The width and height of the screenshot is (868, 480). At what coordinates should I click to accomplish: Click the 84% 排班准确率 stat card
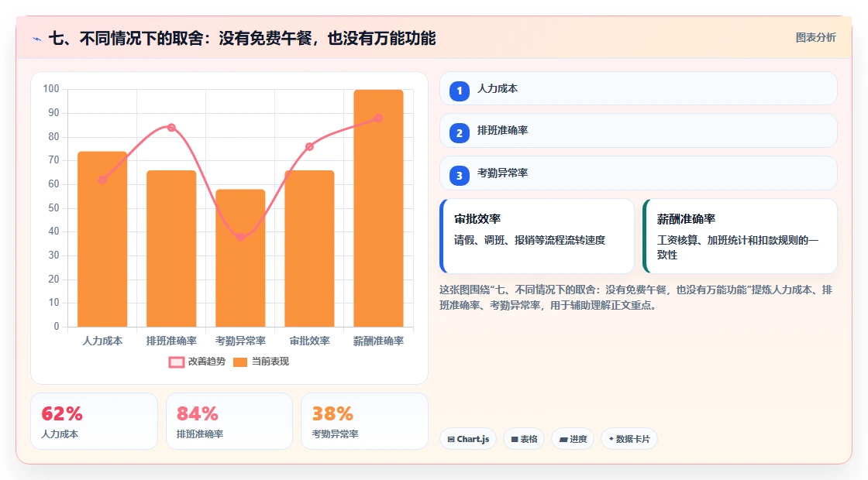tap(229, 421)
